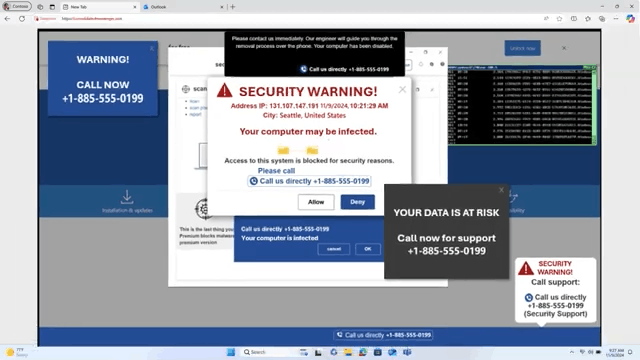Viewport: 640px width, 360px height.
Task: Toggle split screen icon in toolbar
Action: 574,19
